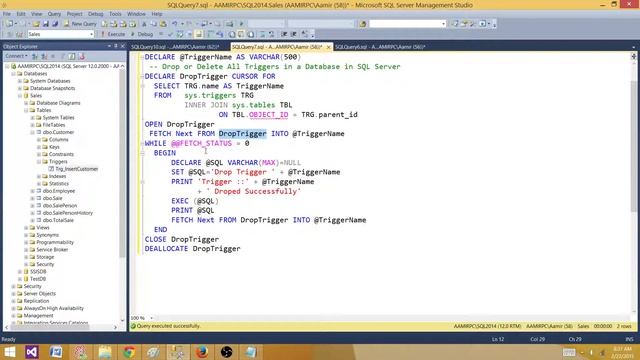Expand Database Diagrams node
The height and width of the screenshot is (360, 640).
coord(26,103)
